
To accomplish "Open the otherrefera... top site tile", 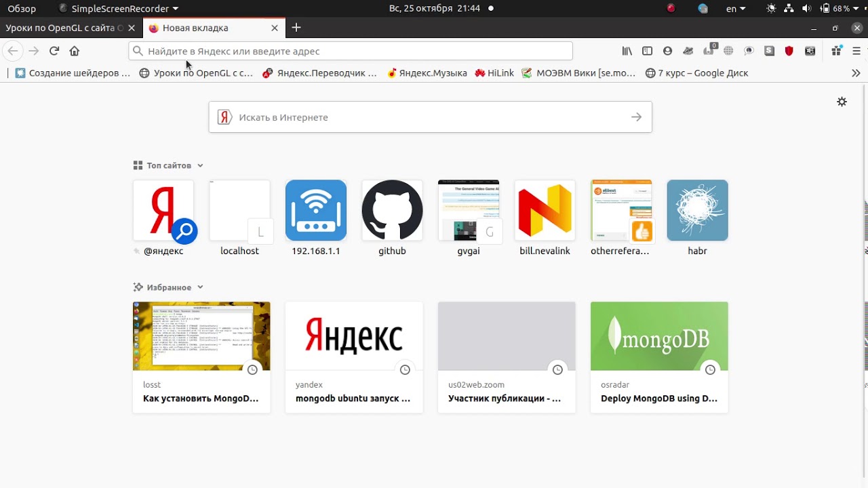I will click(x=621, y=218).
